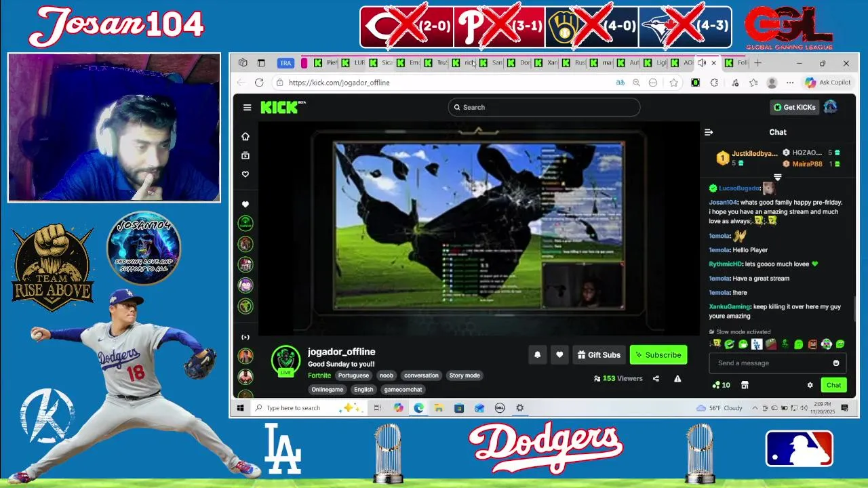Viewport: 868px width, 488px height.
Task: Click the report warning triangle icon
Action: pyautogui.click(x=677, y=378)
